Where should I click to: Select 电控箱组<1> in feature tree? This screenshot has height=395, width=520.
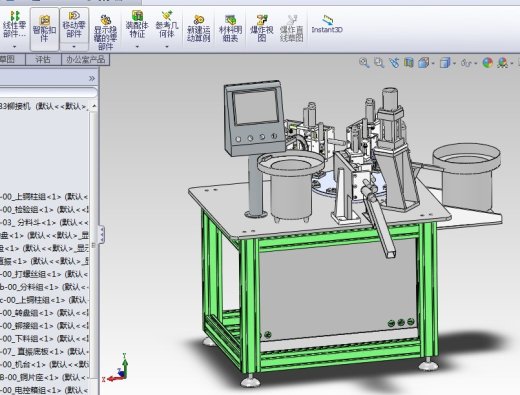(44, 390)
